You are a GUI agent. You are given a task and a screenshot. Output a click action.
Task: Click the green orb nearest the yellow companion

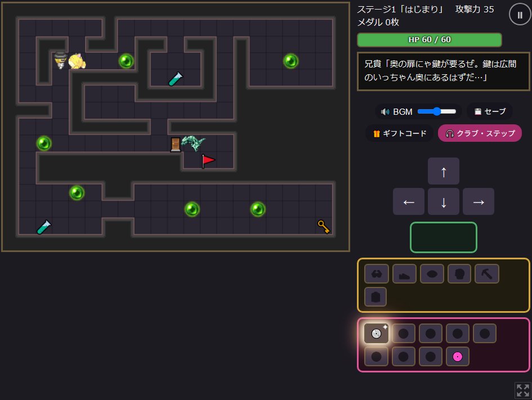(126, 61)
